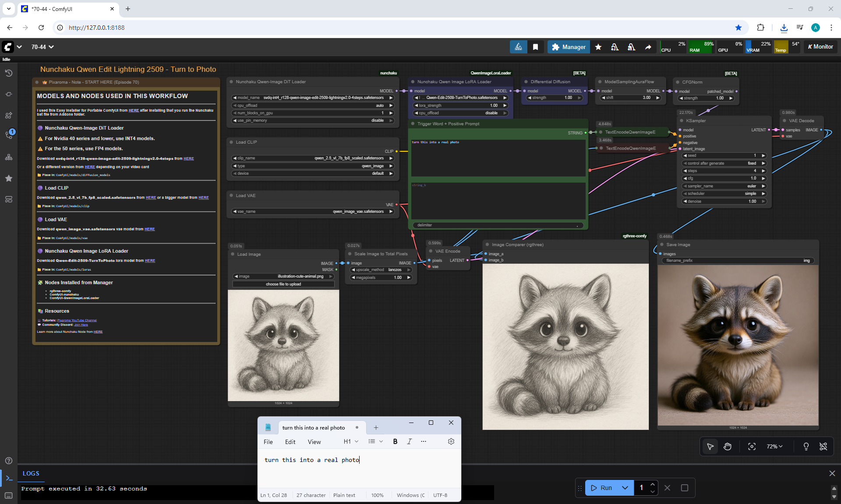Click the filename_prefix field in Save Image
This screenshot has height=504, width=841.
[x=737, y=261]
